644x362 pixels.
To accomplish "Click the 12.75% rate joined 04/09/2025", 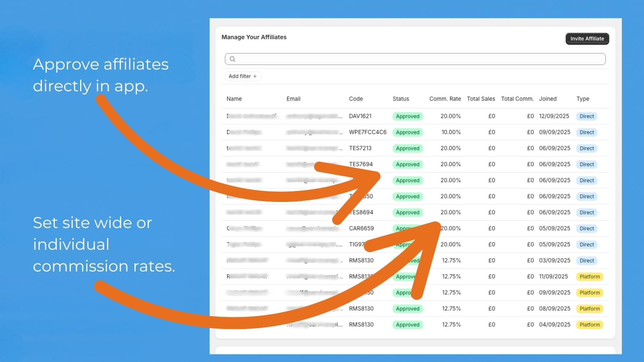I will point(452,325).
